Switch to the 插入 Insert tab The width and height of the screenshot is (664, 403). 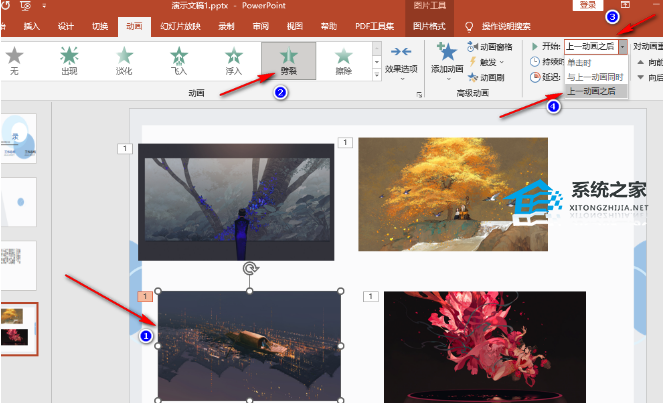31,26
